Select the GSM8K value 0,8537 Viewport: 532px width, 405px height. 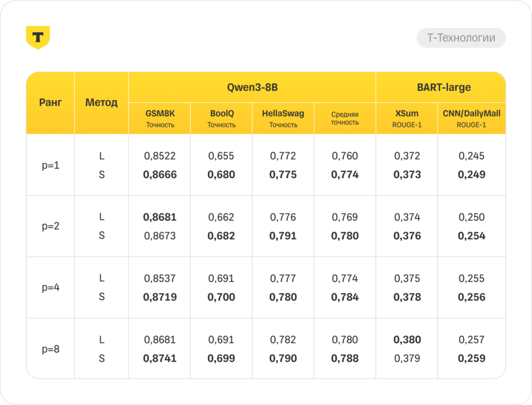point(160,278)
